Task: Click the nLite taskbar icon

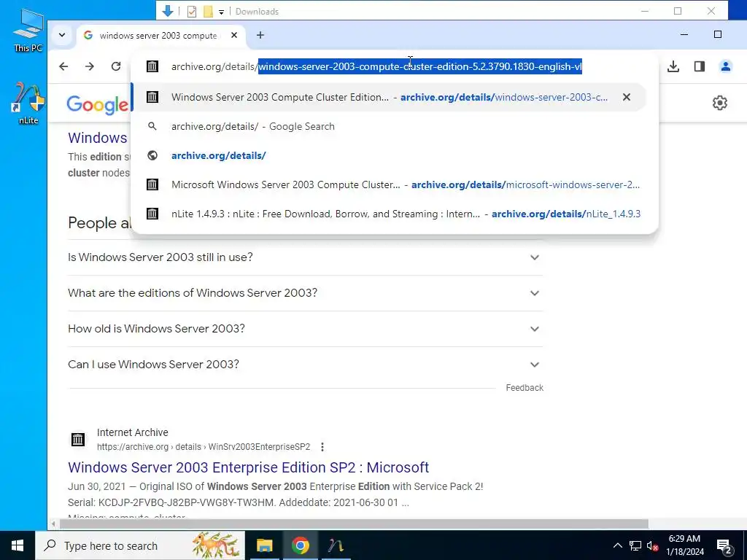Action: click(336, 545)
